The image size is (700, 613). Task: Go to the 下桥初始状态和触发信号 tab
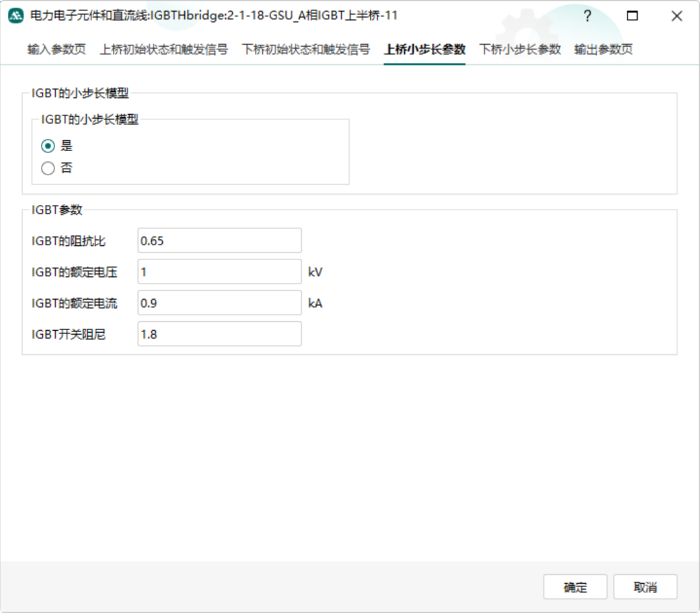pos(306,49)
